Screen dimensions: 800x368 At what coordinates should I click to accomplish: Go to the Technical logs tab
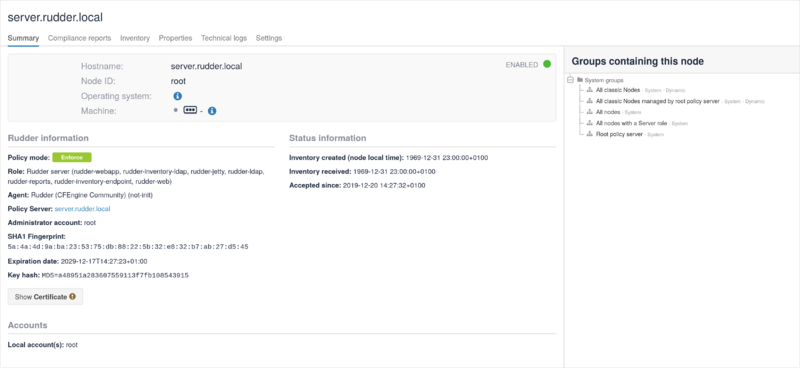(223, 38)
